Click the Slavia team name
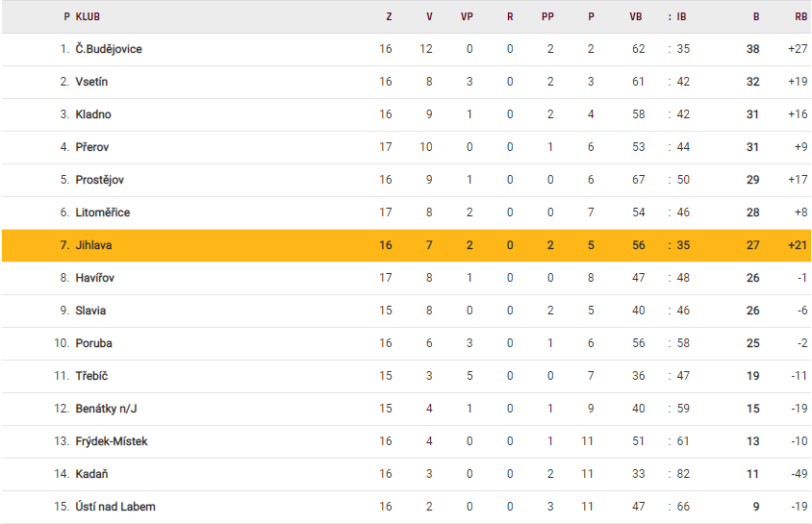The image size is (812, 524). 90,311
